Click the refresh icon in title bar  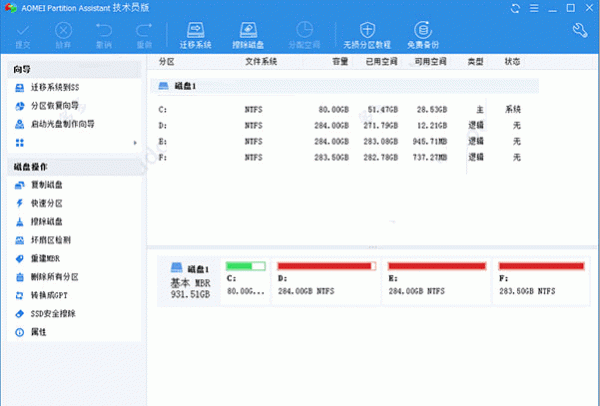tap(515, 8)
